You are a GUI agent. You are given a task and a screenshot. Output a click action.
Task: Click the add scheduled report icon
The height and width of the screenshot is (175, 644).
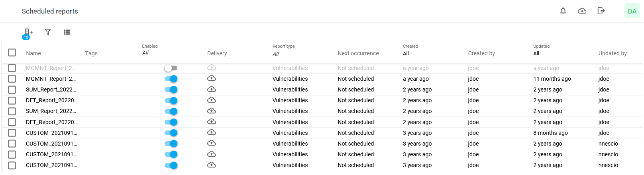28,32
